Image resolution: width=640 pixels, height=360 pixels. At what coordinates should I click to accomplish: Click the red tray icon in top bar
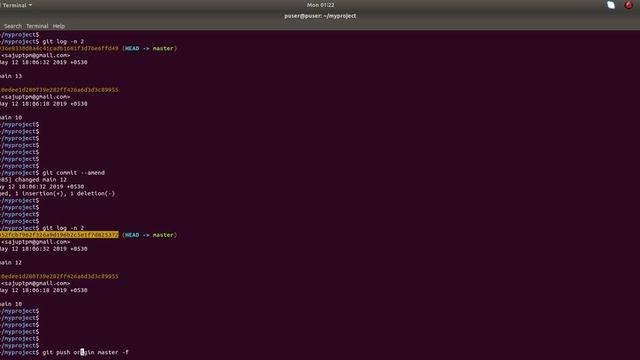click(629, 5)
